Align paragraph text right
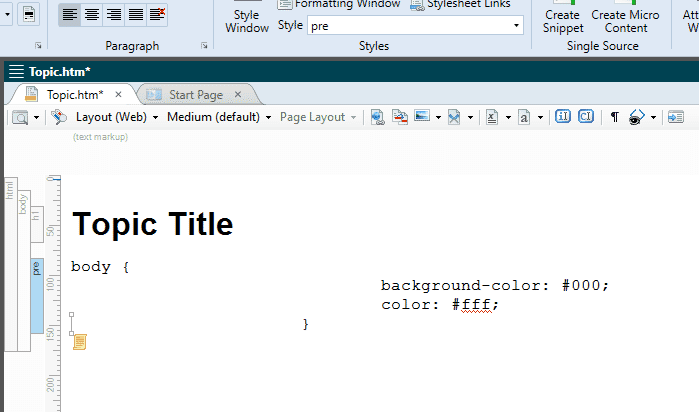The height and width of the screenshot is (412, 699). [114, 15]
